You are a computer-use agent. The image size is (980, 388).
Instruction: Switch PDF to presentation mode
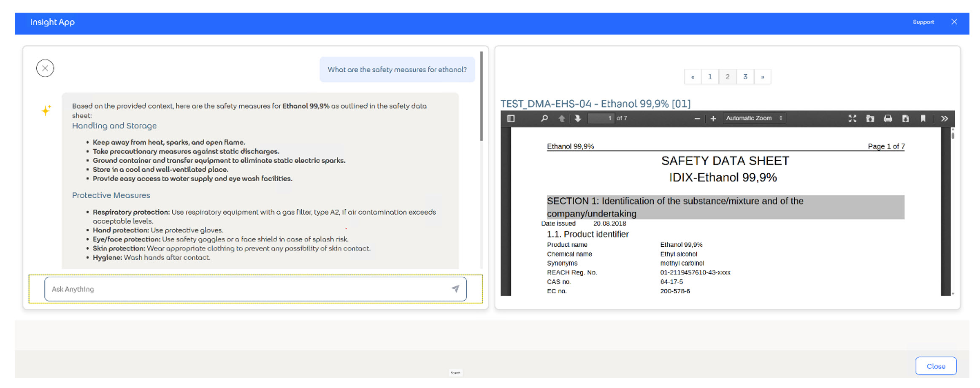(853, 119)
